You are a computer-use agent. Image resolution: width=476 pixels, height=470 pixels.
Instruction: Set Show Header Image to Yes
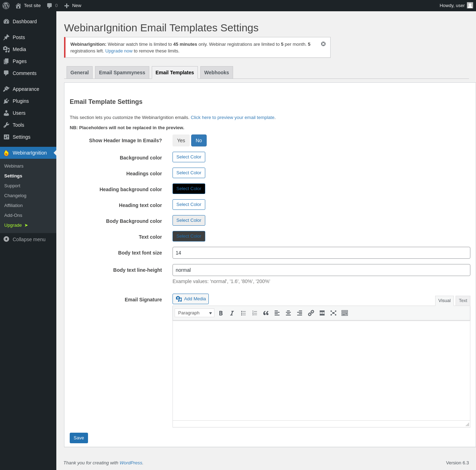tap(181, 140)
